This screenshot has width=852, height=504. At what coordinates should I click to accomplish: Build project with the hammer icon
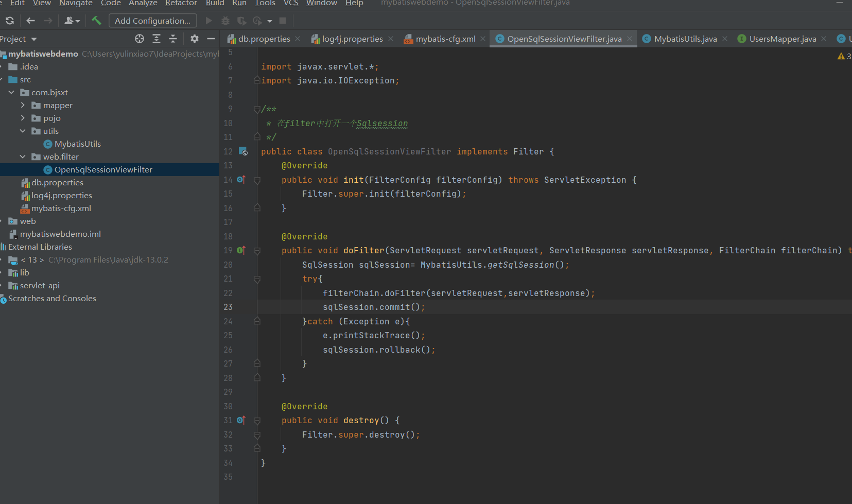[96, 21]
